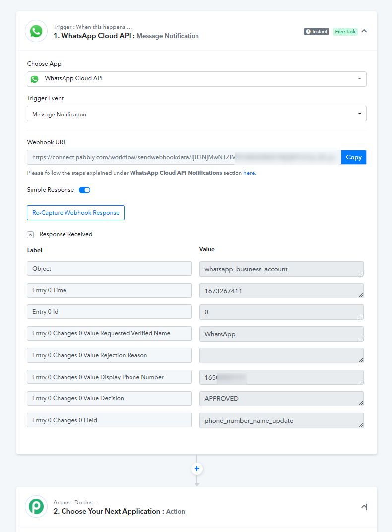Click Re-Capture Webhook Response button

click(75, 213)
